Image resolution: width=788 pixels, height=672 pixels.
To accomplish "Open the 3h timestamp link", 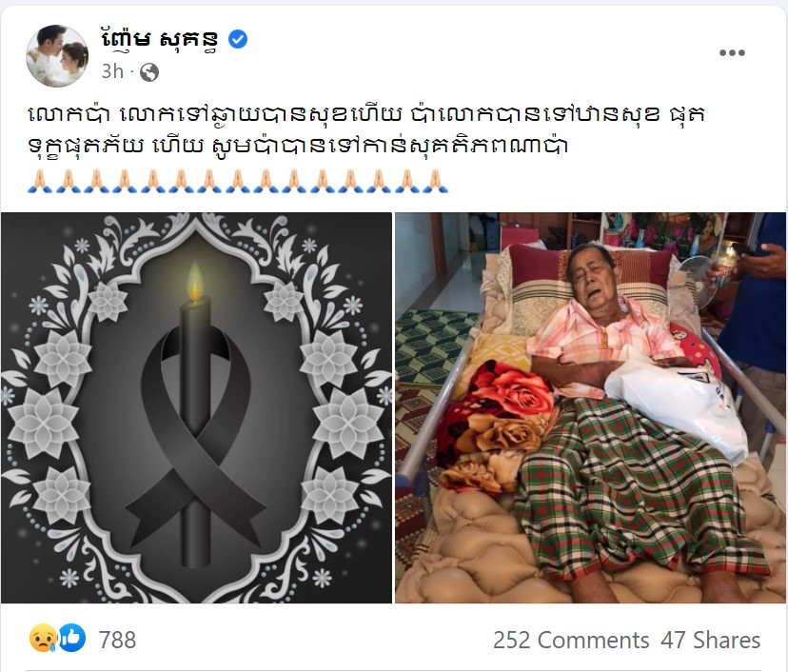I will 112,72.
